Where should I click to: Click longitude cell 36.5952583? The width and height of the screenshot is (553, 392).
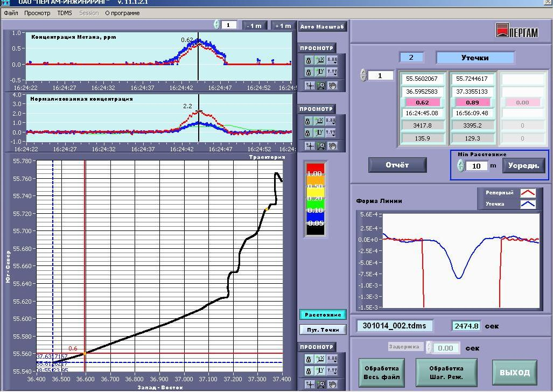[x=422, y=92]
